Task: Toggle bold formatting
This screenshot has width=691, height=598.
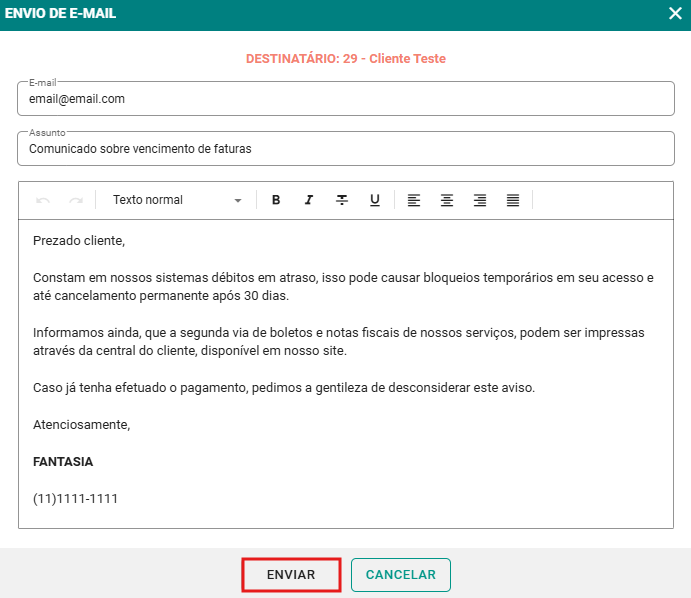Action: (276, 200)
